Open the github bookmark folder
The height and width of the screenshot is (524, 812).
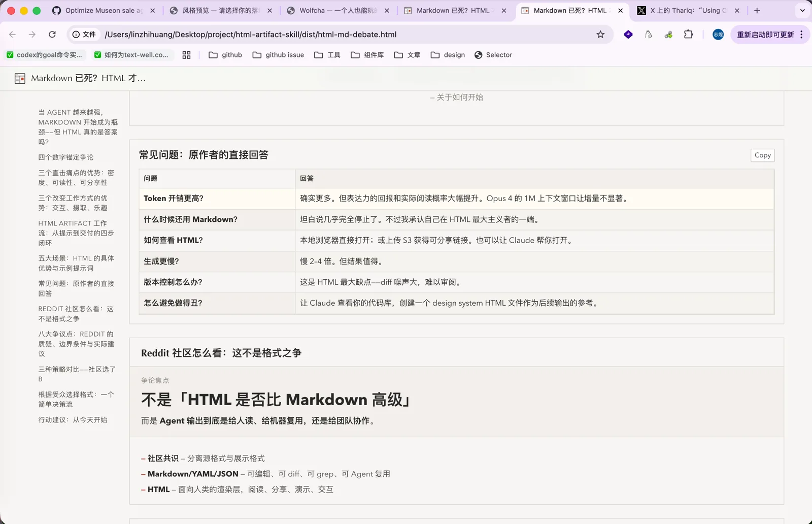pos(225,55)
